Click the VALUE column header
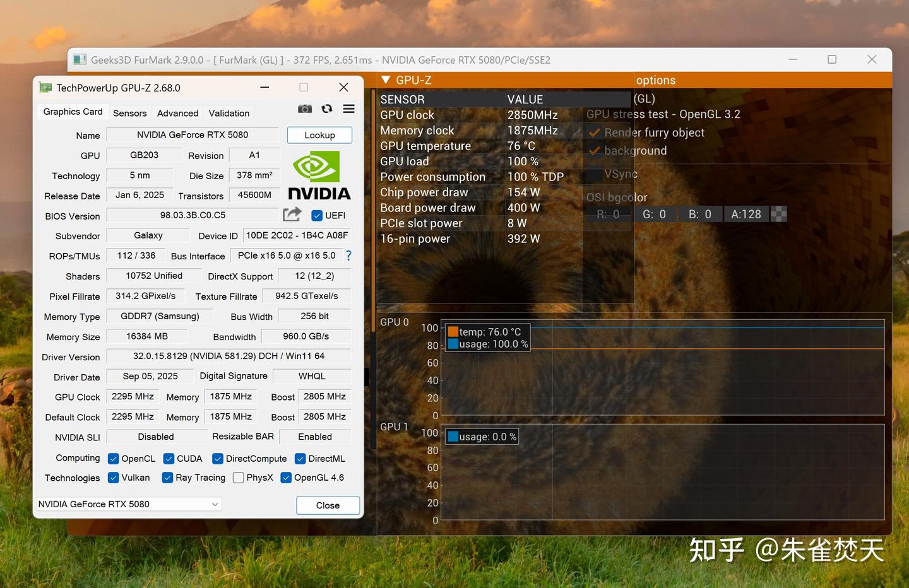 pos(525,100)
